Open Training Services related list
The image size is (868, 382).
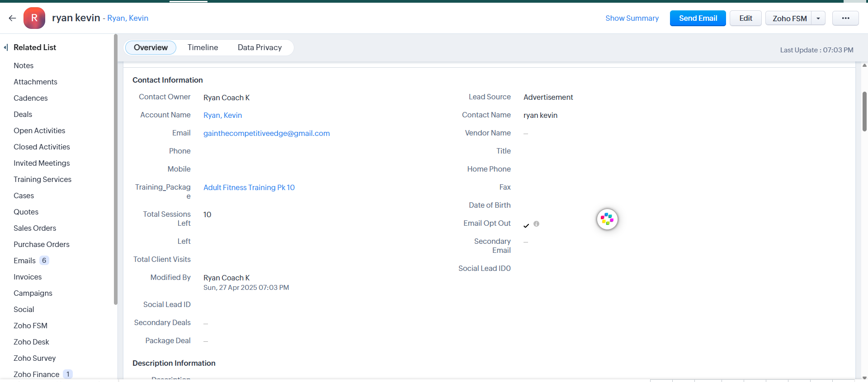(42, 179)
